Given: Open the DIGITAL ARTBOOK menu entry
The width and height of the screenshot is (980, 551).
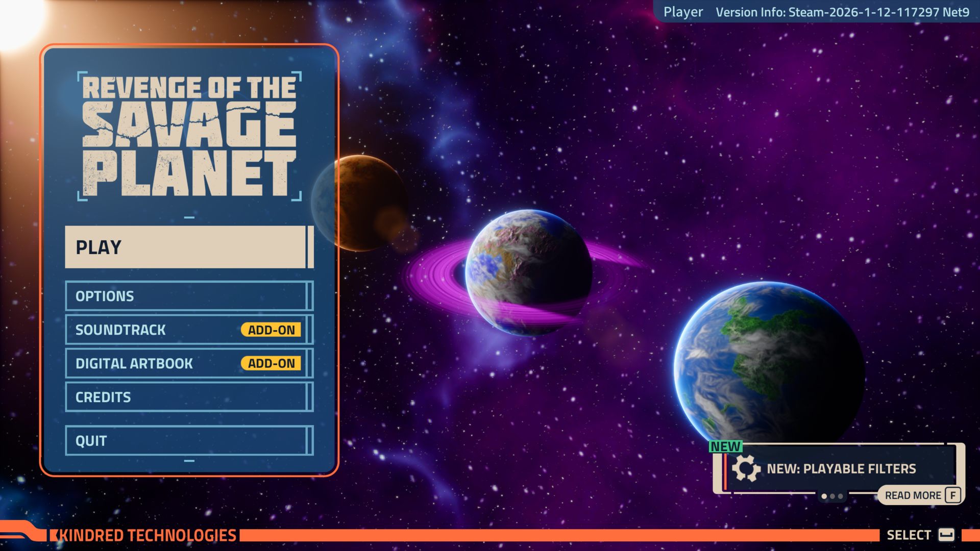Looking at the screenshot, I should pyautogui.click(x=153, y=364).
